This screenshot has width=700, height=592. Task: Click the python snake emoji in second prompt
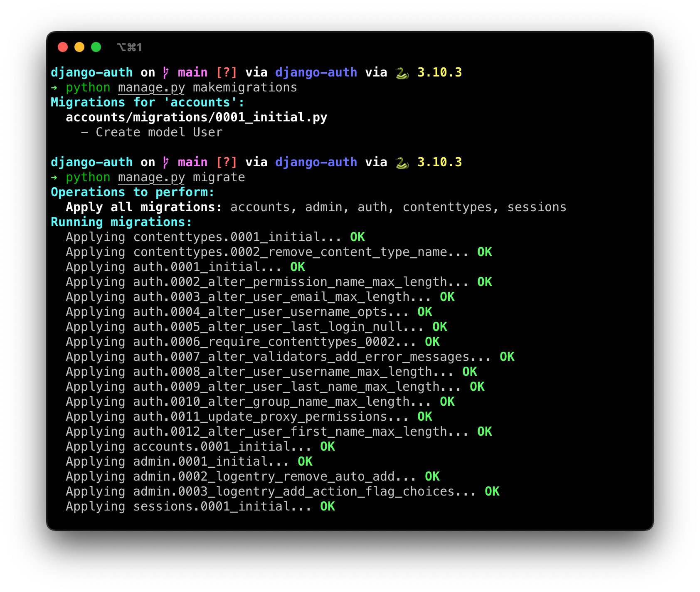tap(402, 163)
